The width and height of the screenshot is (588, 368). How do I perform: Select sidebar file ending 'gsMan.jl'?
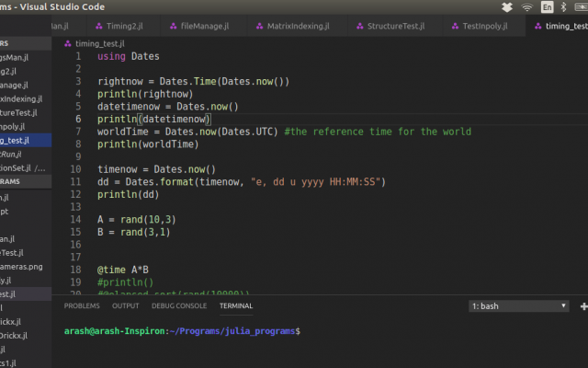tap(26, 57)
